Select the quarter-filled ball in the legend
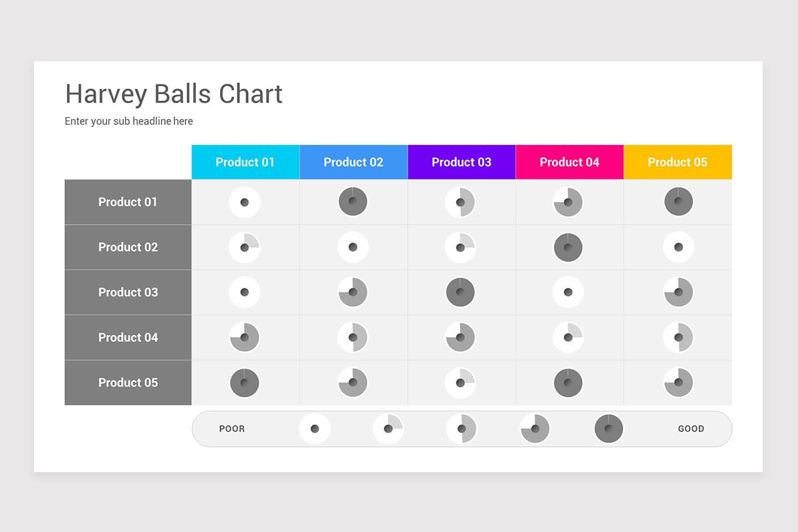This screenshot has height=532, width=798. point(388,429)
